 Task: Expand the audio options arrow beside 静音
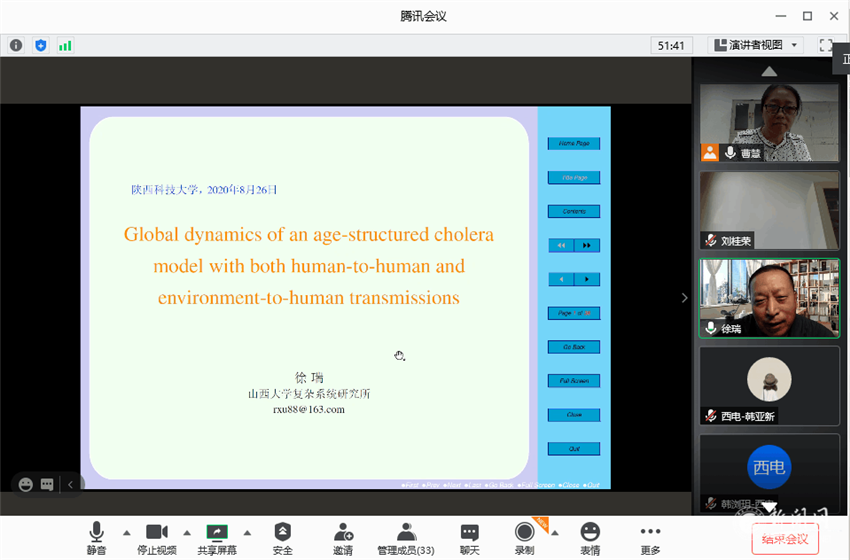[x=126, y=532]
